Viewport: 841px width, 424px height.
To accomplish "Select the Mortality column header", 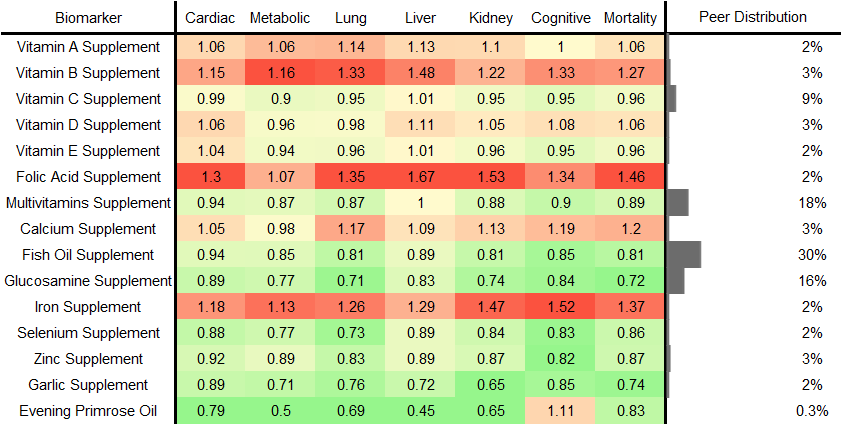I will (x=630, y=17).
